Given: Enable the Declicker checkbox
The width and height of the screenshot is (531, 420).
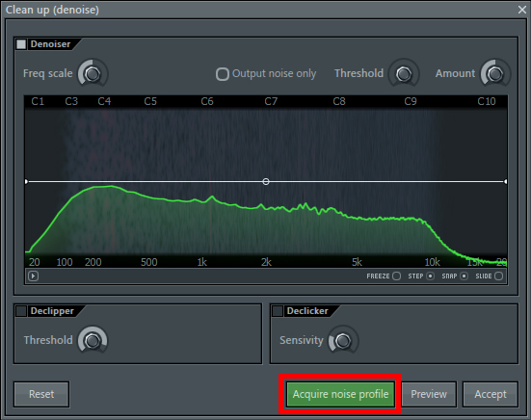Looking at the screenshot, I should coord(278,311).
